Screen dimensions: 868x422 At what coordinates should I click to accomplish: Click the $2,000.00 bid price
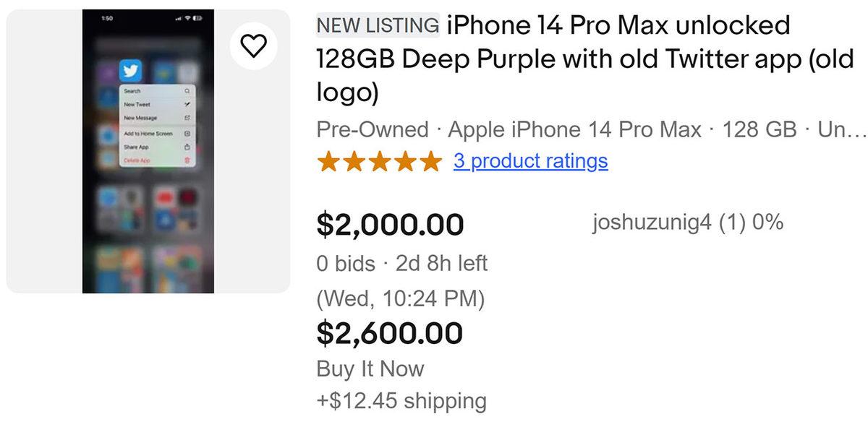pos(390,225)
